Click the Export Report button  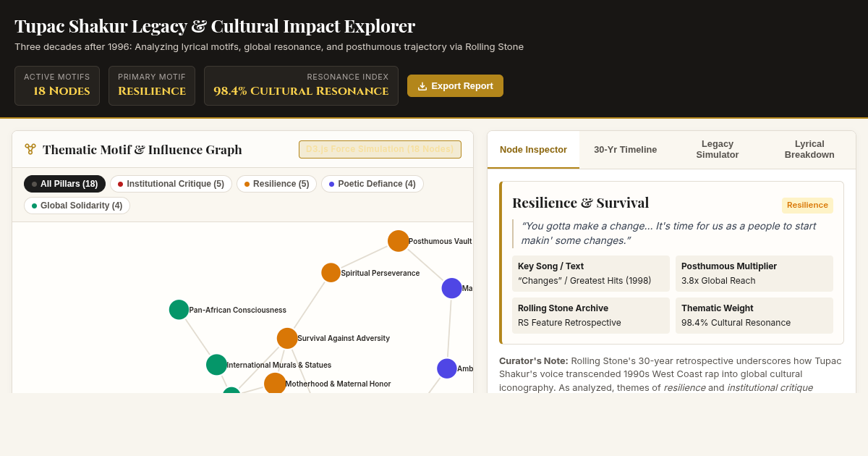[455, 85]
